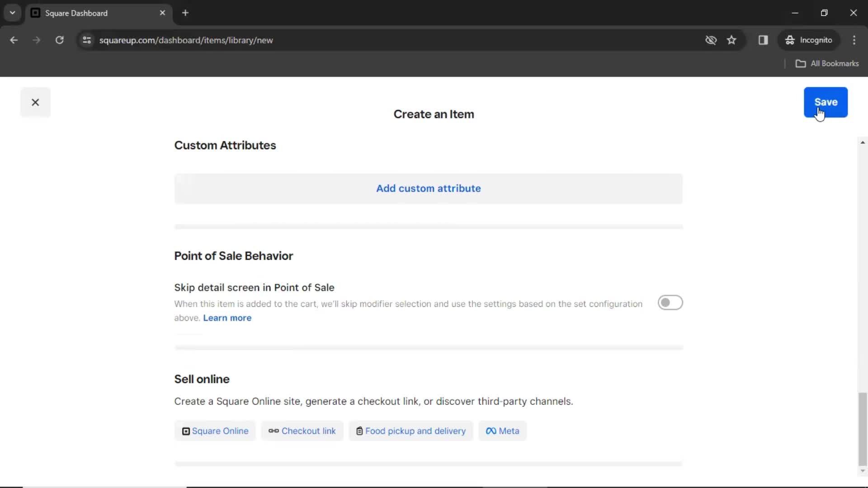
Task: Expand the Point of Sale Behavior section
Action: tap(234, 256)
